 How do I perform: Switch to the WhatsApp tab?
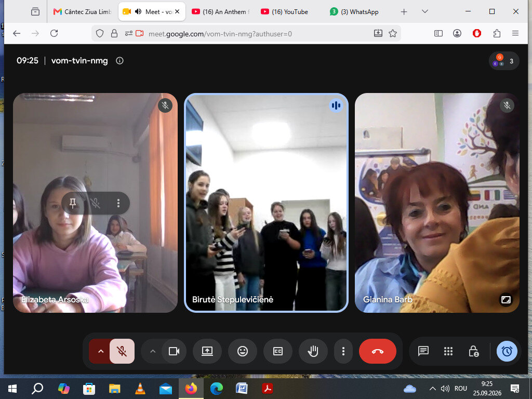coord(354,12)
